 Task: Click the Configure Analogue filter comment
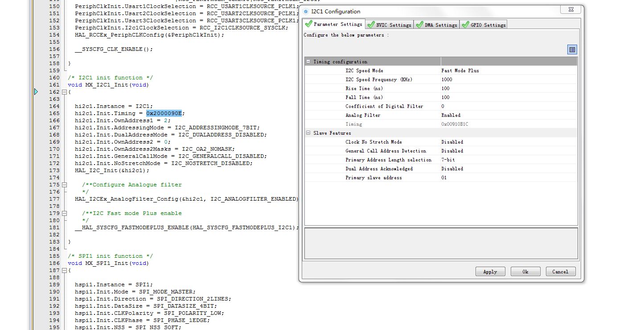(x=132, y=185)
